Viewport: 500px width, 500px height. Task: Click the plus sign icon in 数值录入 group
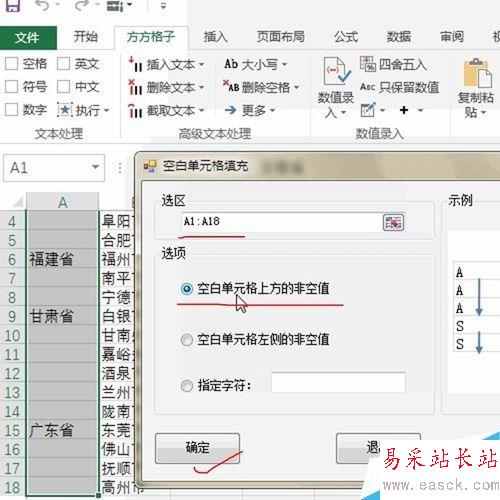point(404,110)
